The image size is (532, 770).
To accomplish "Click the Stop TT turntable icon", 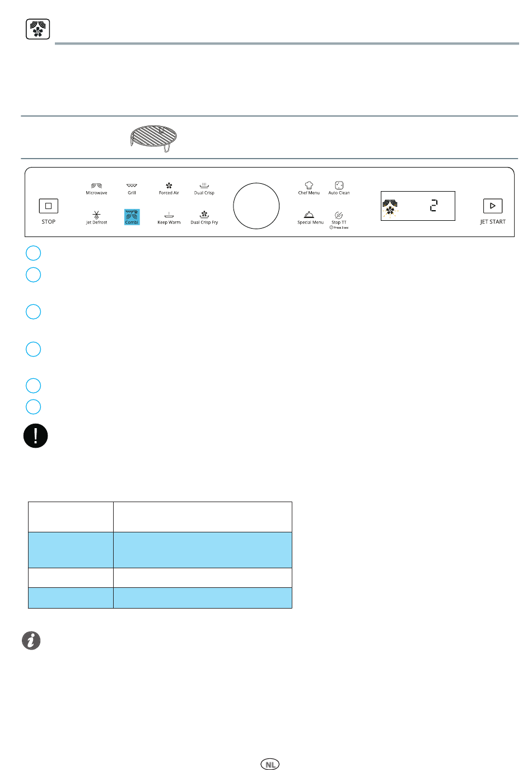I will (339, 215).
